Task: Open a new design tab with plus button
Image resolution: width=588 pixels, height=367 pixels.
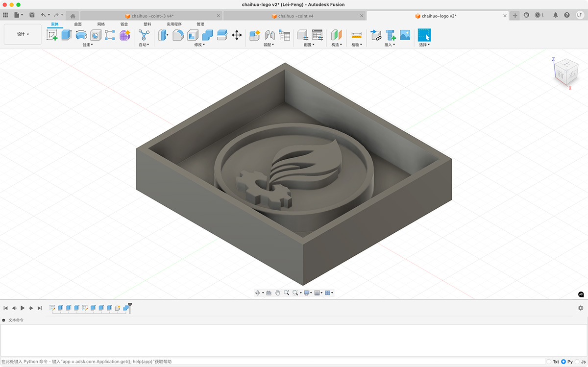Action: coord(515,16)
